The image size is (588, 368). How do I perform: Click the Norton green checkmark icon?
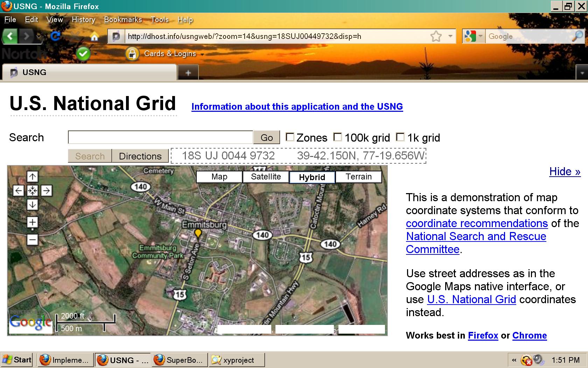[x=83, y=54]
